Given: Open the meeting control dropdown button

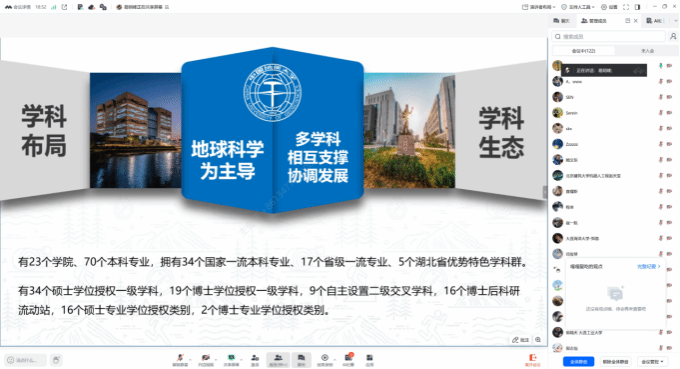Looking at the screenshot, I should (x=652, y=362).
